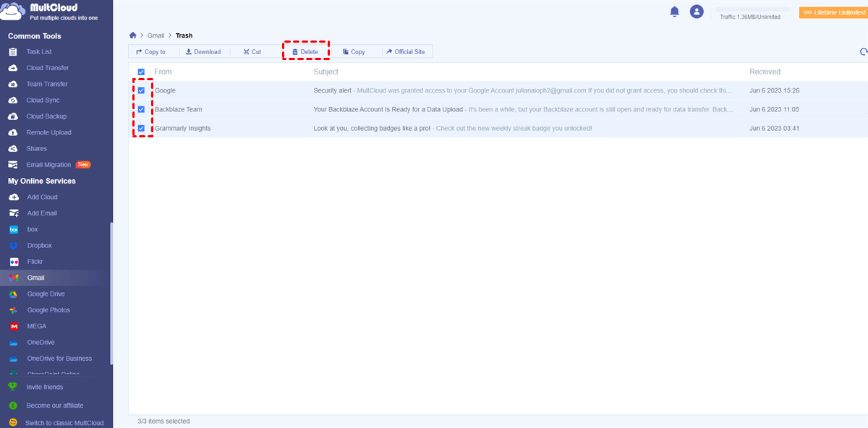868x428 pixels.
Task: Click the Lifetime Unlimited button
Action: (x=833, y=12)
